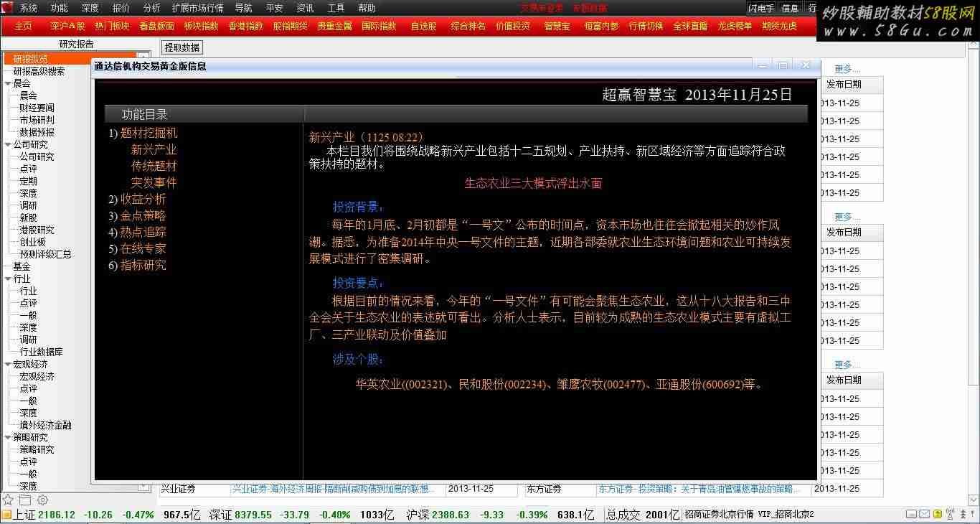Select 市场研判 in the left tree

click(37, 120)
